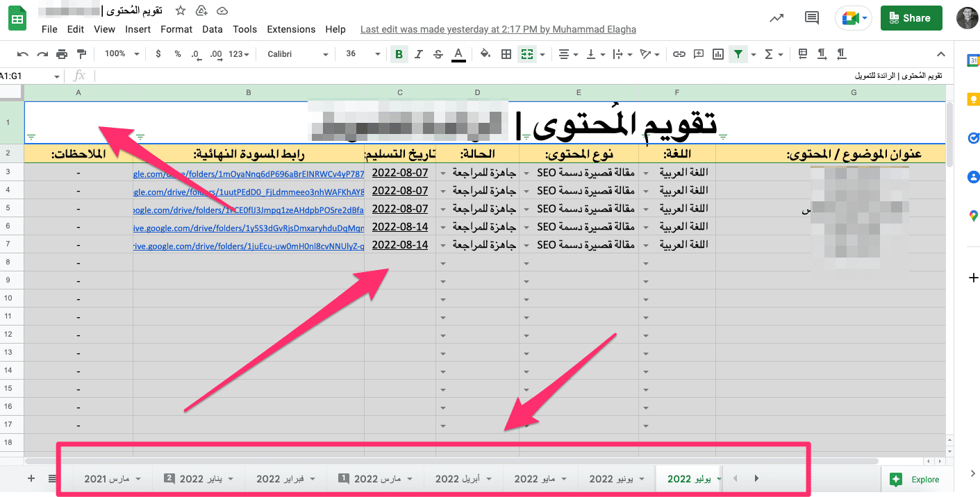Open the zoom 100% dropdown
Image resolution: width=980 pixels, height=497 pixels.
122,54
